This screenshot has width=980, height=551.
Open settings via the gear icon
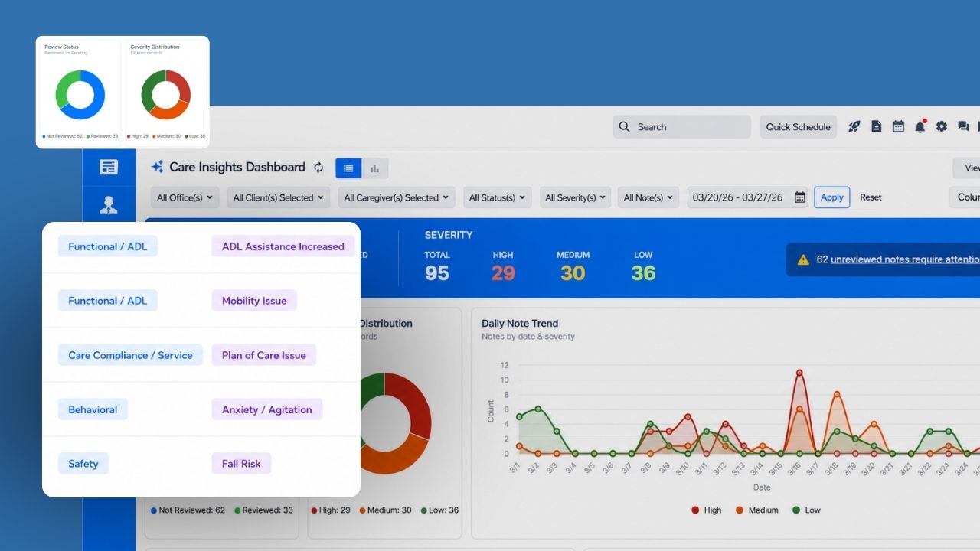[x=942, y=127]
